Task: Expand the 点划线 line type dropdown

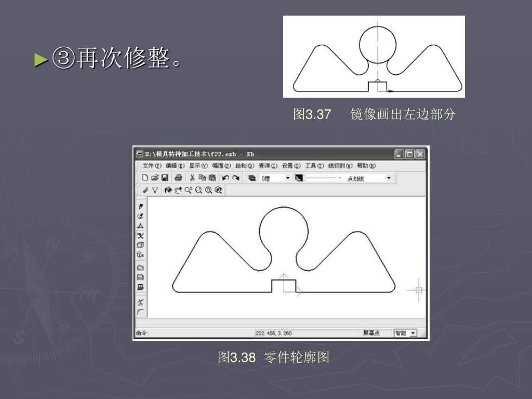Action: tap(389, 178)
